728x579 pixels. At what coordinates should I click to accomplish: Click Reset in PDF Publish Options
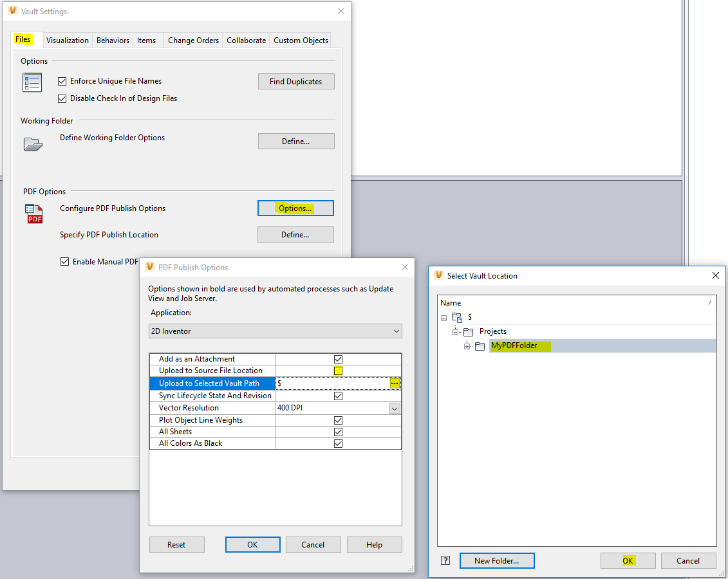[176, 545]
